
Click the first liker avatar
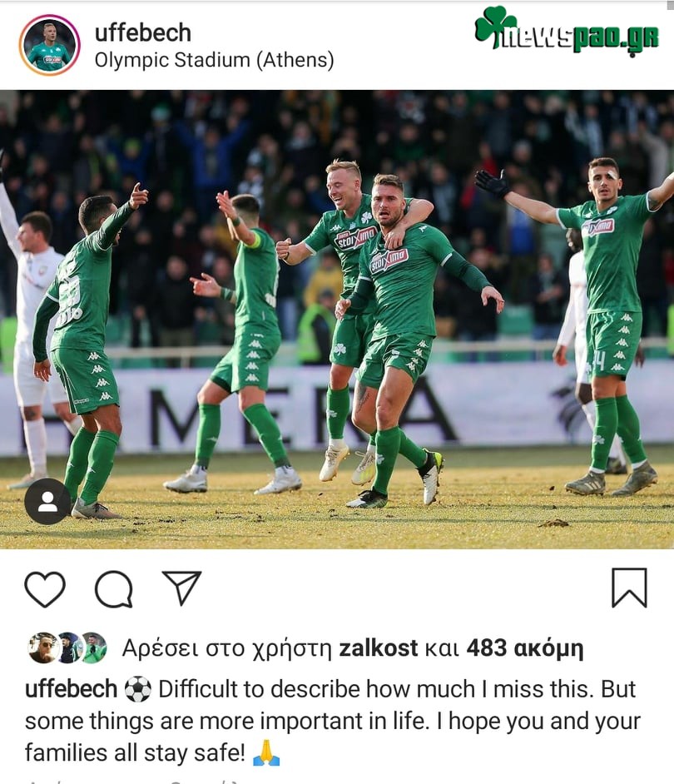[x=43, y=648]
